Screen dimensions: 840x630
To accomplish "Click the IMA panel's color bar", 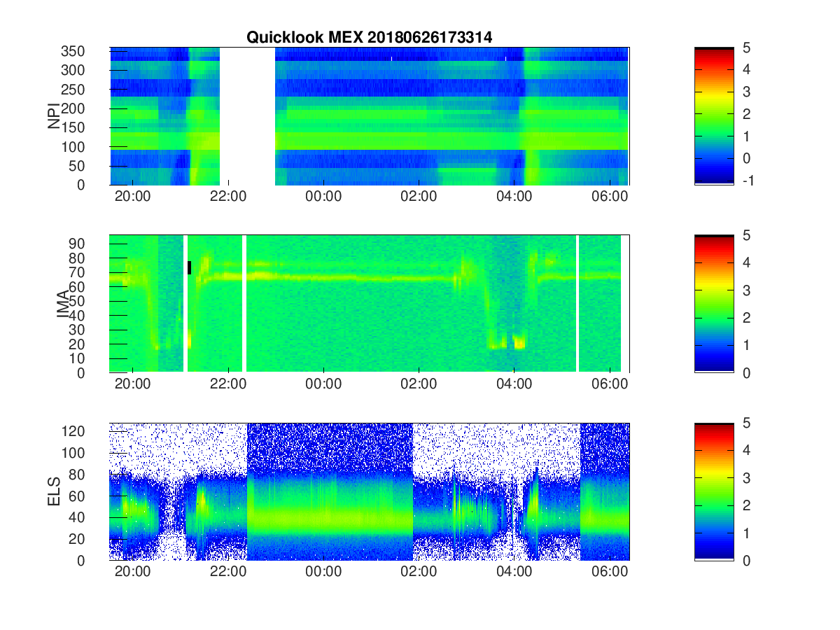I will (x=714, y=303).
